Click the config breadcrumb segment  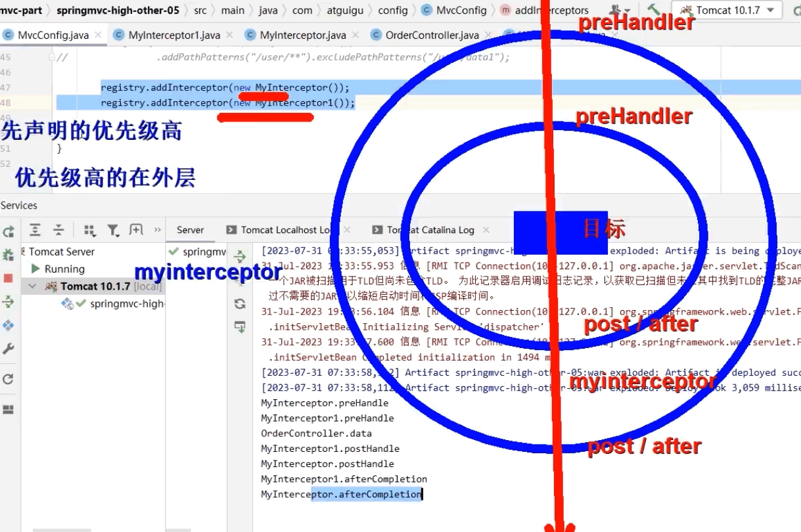[x=393, y=10]
